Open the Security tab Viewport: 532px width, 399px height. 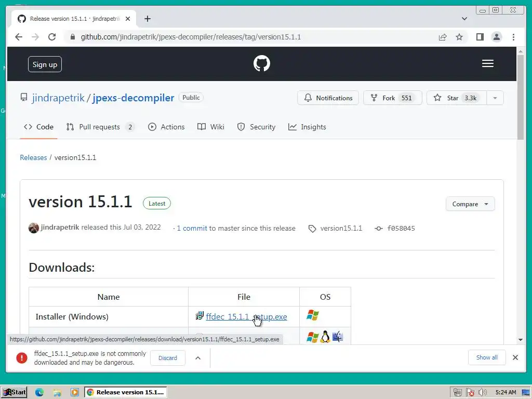coord(256,127)
